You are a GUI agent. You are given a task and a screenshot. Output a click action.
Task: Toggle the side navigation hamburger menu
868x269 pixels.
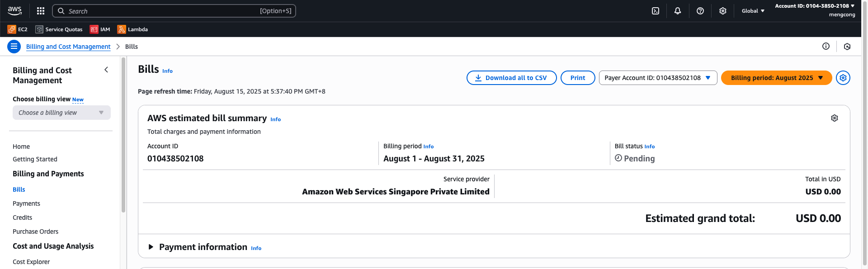pyautogui.click(x=14, y=47)
